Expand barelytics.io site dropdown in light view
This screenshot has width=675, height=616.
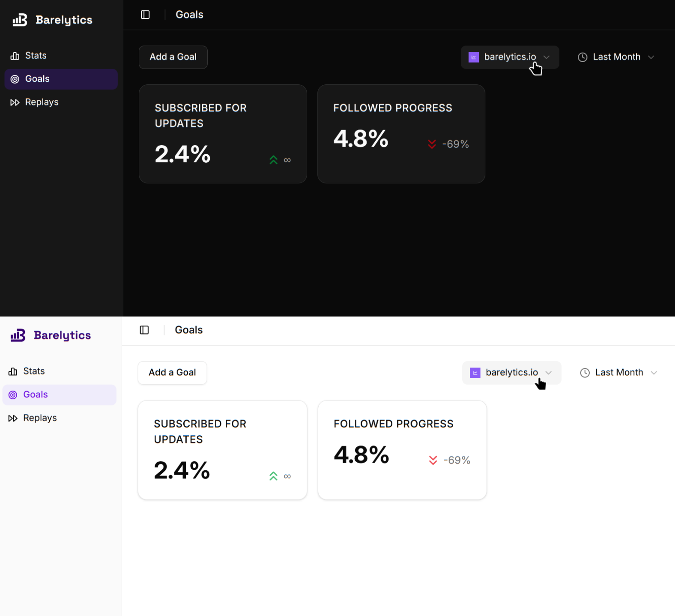(511, 373)
